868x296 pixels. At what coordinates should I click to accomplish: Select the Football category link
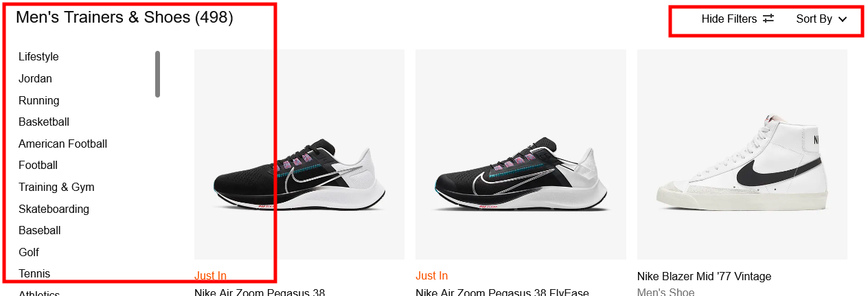point(38,165)
